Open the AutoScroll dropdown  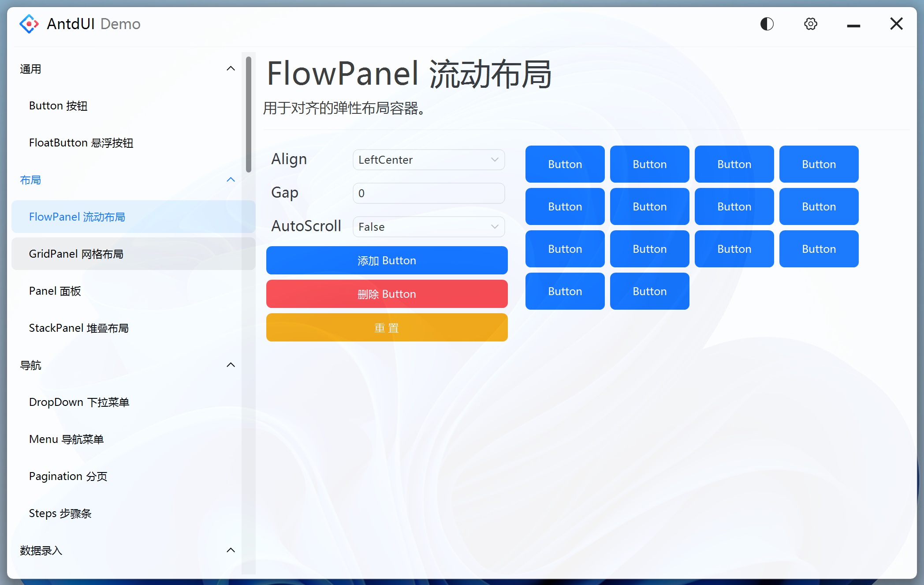[428, 227]
